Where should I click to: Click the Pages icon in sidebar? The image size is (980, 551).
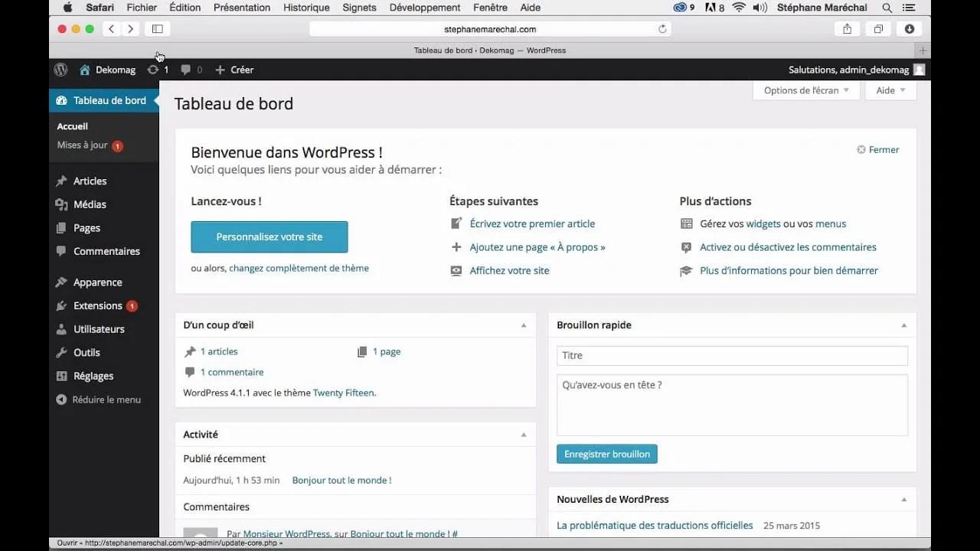(x=61, y=228)
